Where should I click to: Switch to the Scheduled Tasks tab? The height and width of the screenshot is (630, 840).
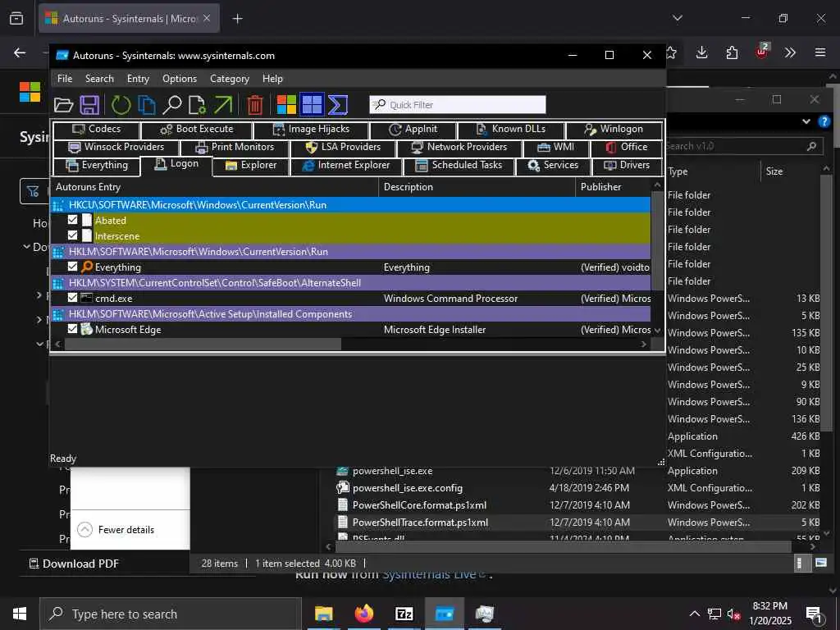(459, 165)
